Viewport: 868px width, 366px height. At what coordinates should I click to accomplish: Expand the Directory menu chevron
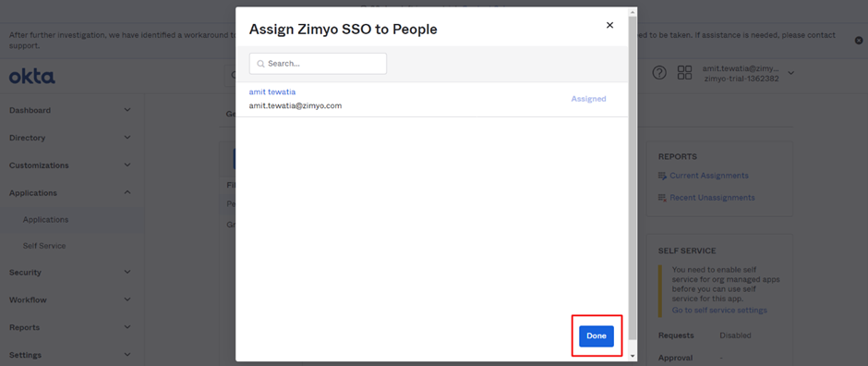pos(127,138)
